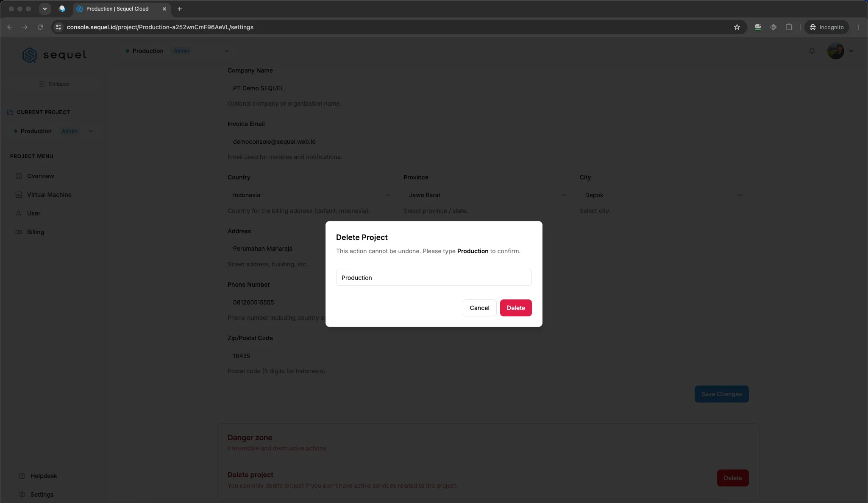Screen dimensions: 868x503
Task: Open Helpdesk from the bottom sidebar
Action: [44, 476]
